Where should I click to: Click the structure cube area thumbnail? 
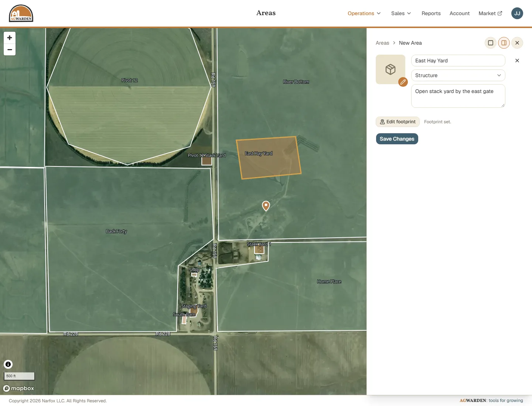coord(391,69)
